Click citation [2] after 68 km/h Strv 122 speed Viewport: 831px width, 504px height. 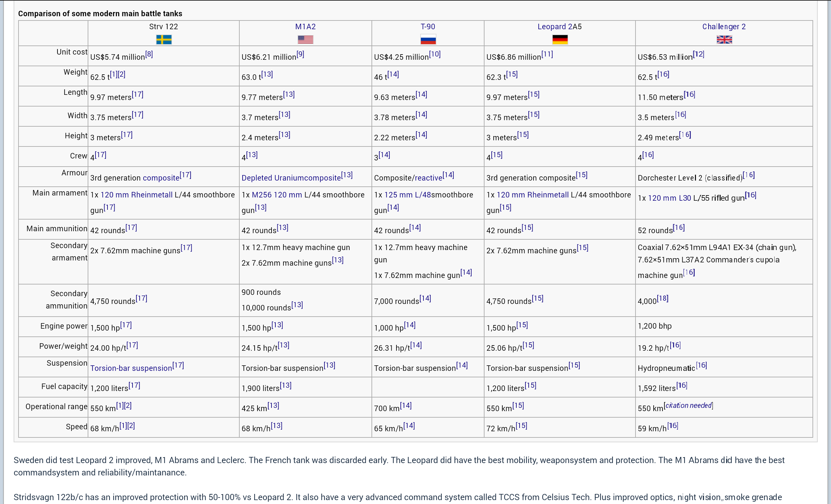(x=131, y=426)
